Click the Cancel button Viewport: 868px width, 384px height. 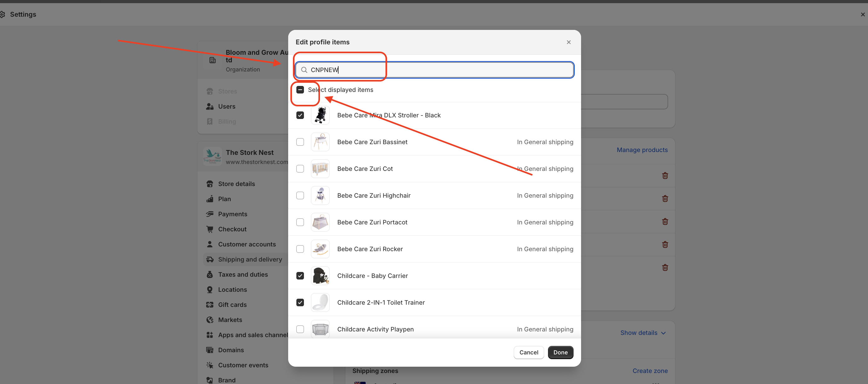click(x=529, y=352)
